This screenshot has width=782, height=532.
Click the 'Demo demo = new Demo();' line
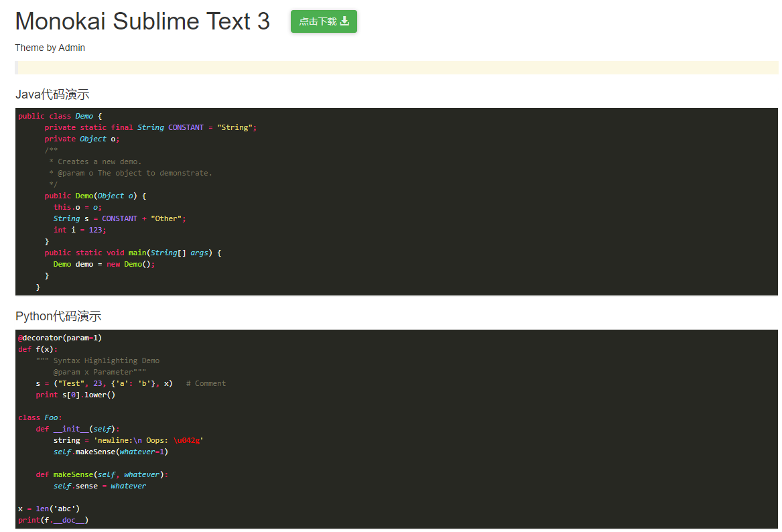[104, 264]
